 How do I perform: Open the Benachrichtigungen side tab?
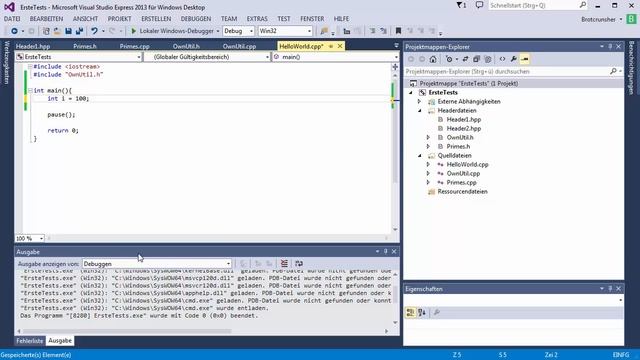tap(631, 68)
